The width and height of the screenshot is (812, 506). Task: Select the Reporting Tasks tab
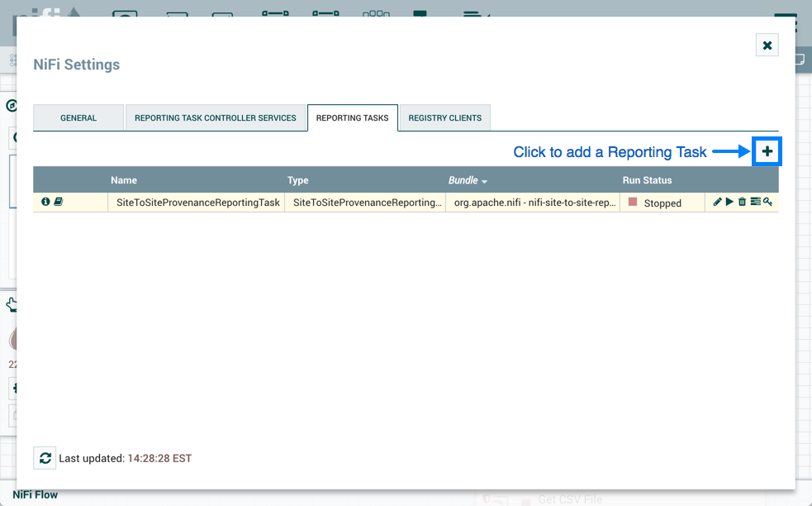coord(352,118)
